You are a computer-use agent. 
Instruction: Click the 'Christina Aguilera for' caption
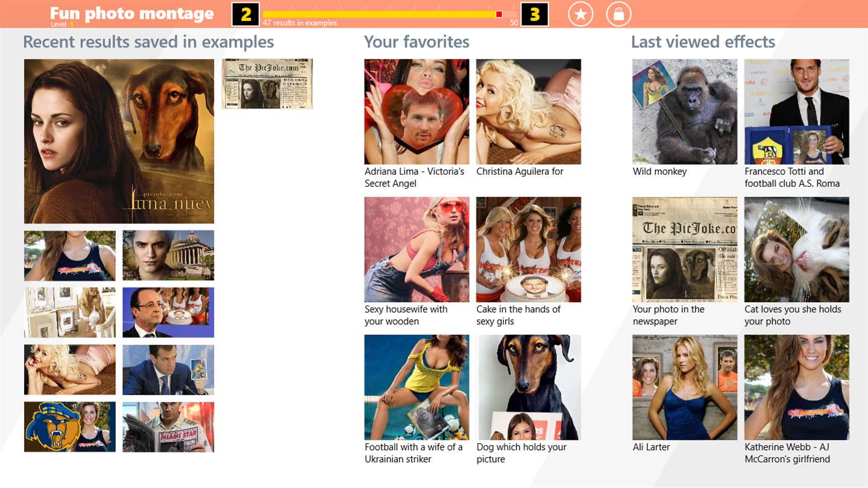(520, 171)
